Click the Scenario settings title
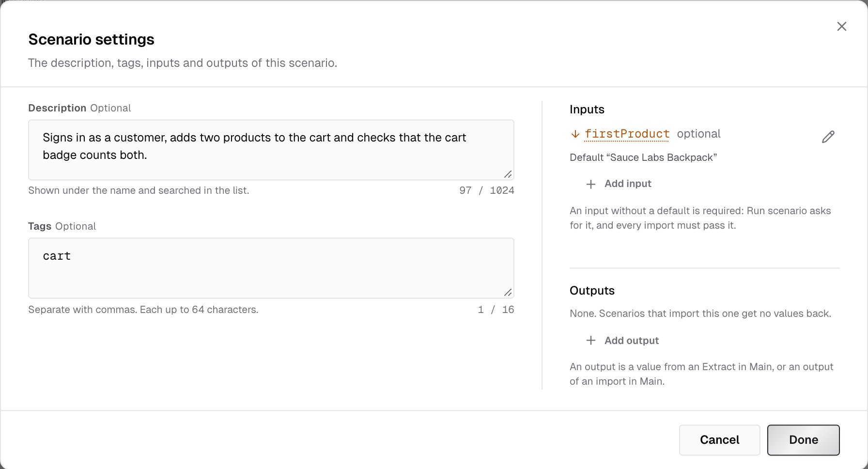Screen dimensions: 868x469 [91, 39]
